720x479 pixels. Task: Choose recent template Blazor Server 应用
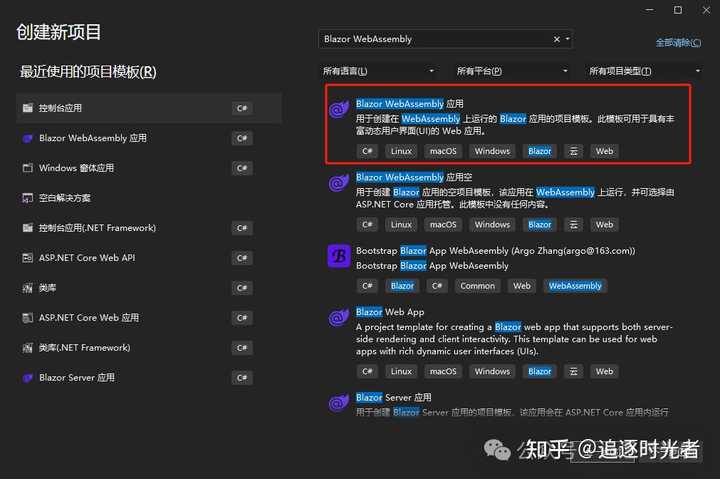pos(149,378)
